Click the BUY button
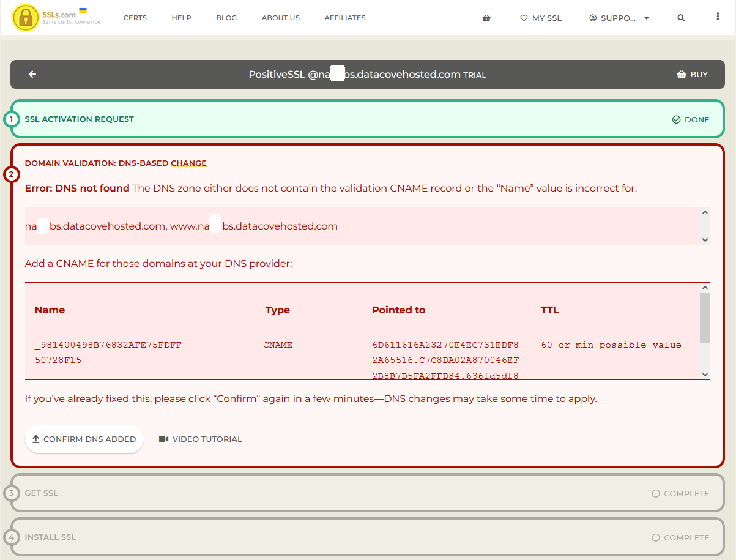Viewport: 736px width, 560px height. coord(692,75)
